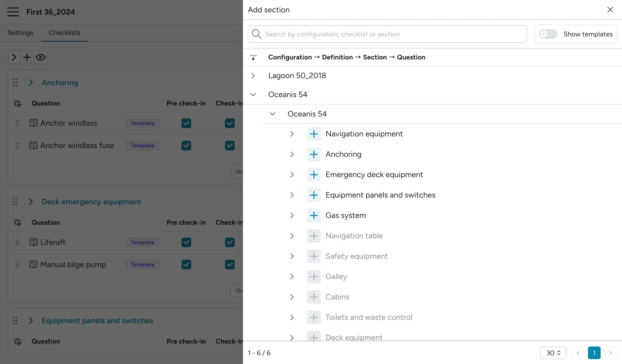622x364 pixels.
Task: Click the Manual bilge pump book icon
Action: point(33,265)
